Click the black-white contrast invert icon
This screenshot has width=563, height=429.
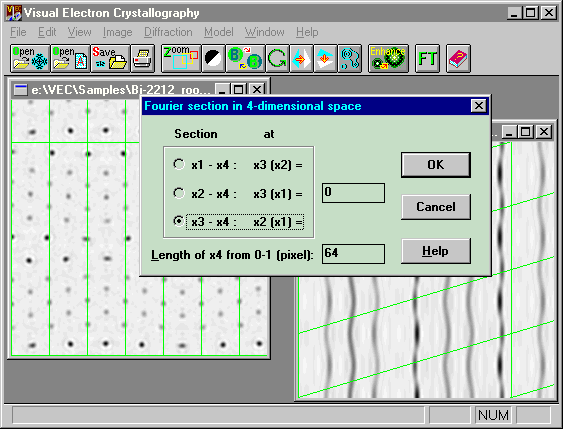pyautogui.click(x=213, y=59)
